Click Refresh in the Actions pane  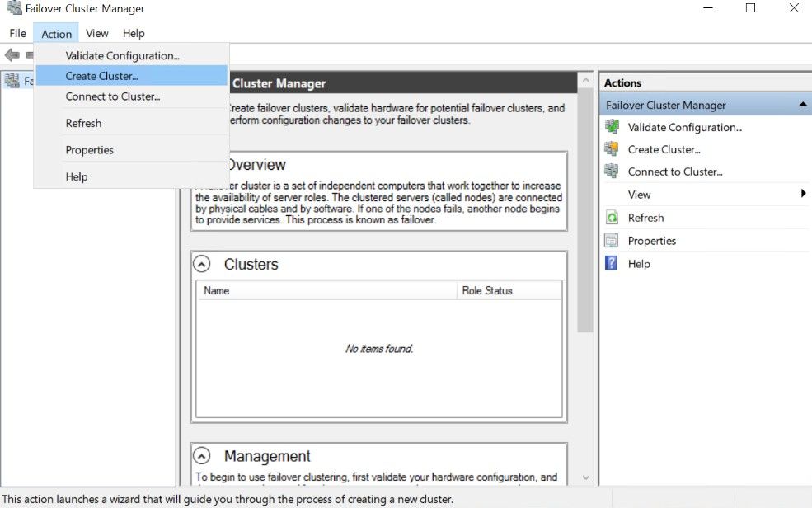[645, 218]
